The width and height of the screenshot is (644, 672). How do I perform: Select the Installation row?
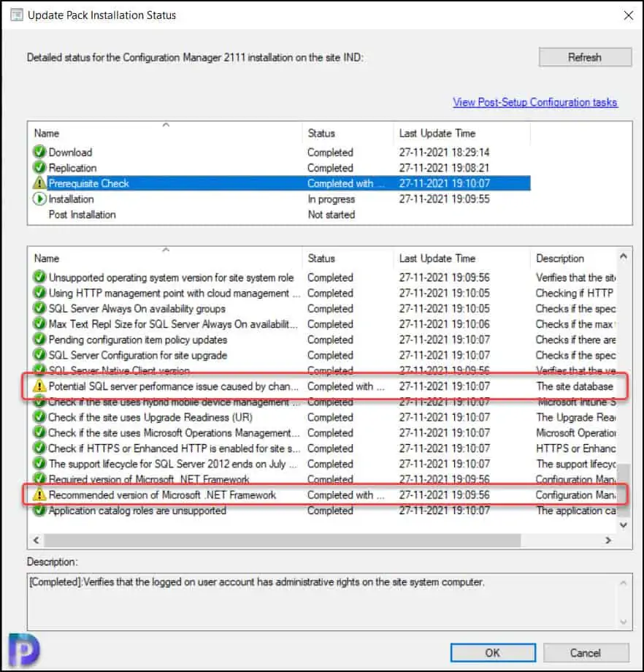pos(280,199)
